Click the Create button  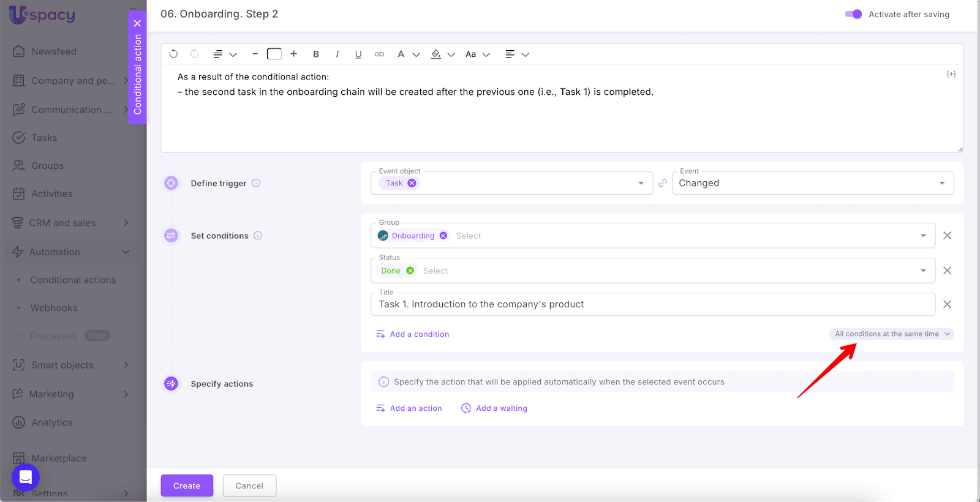click(187, 485)
